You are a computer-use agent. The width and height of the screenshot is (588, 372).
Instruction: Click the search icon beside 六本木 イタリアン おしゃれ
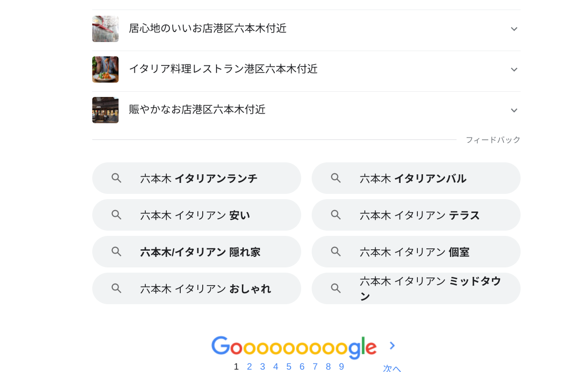click(x=117, y=288)
